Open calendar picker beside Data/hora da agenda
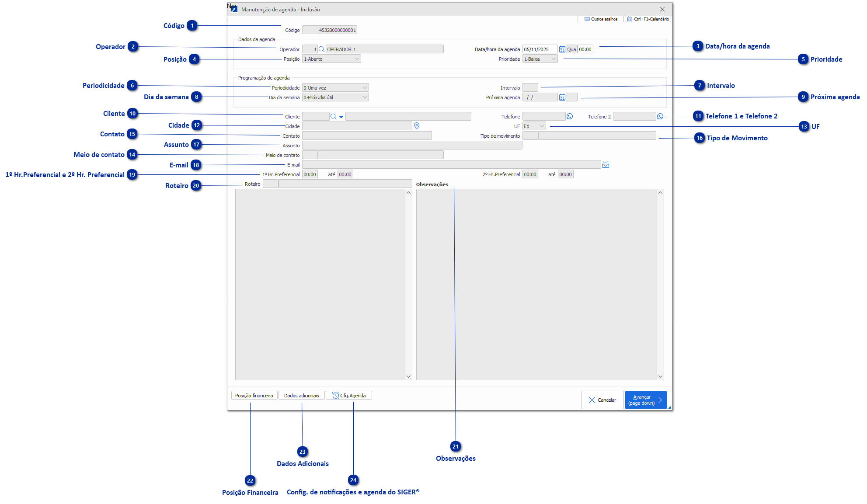Image resolution: width=867 pixels, height=504 pixels. (x=562, y=49)
